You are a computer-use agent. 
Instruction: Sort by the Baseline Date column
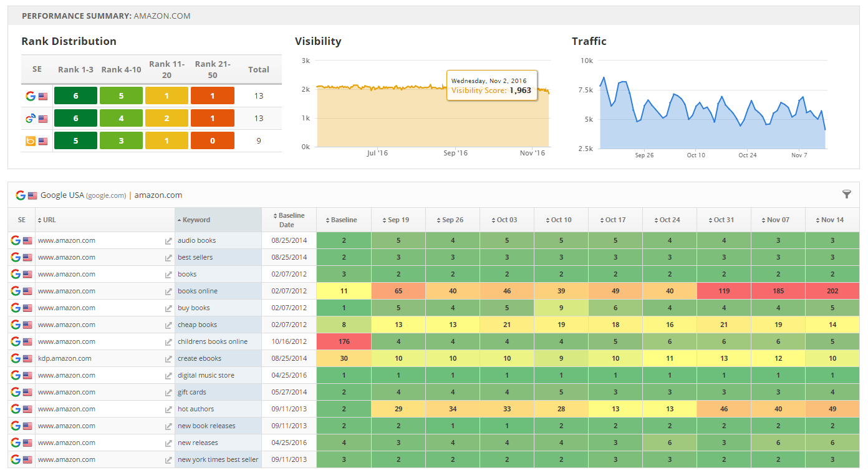point(289,220)
